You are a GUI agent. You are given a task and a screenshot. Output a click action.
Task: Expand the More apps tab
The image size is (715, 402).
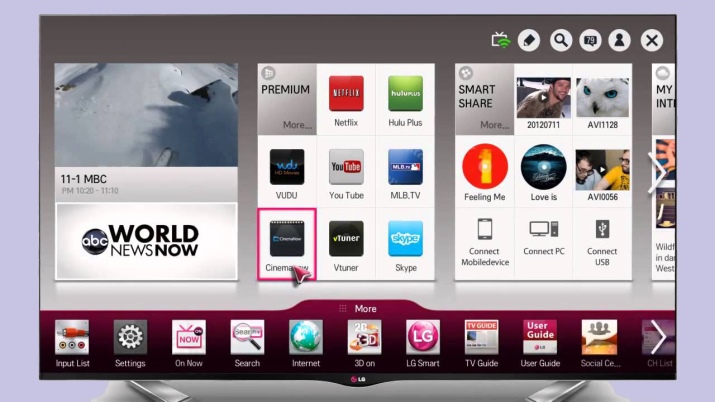[358, 309]
